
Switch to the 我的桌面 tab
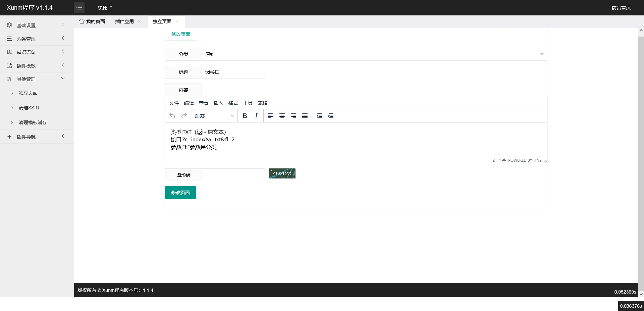pos(92,21)
